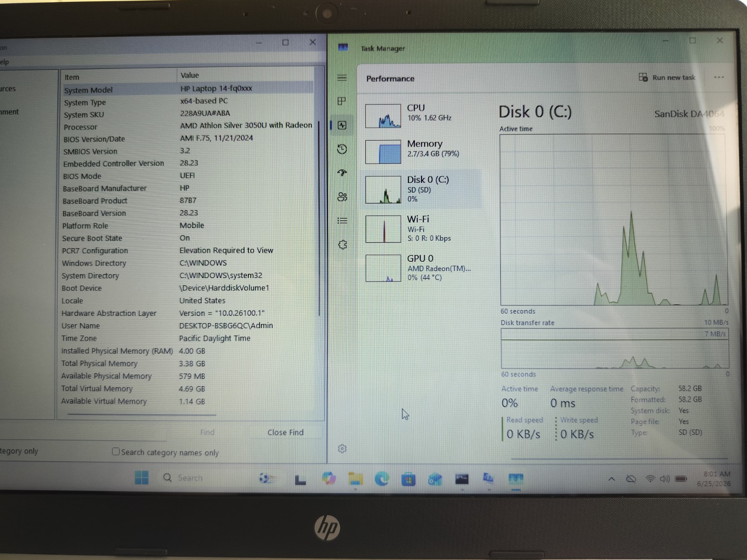
Task: Select CPU performance graph entry
Action: point(422,116)
